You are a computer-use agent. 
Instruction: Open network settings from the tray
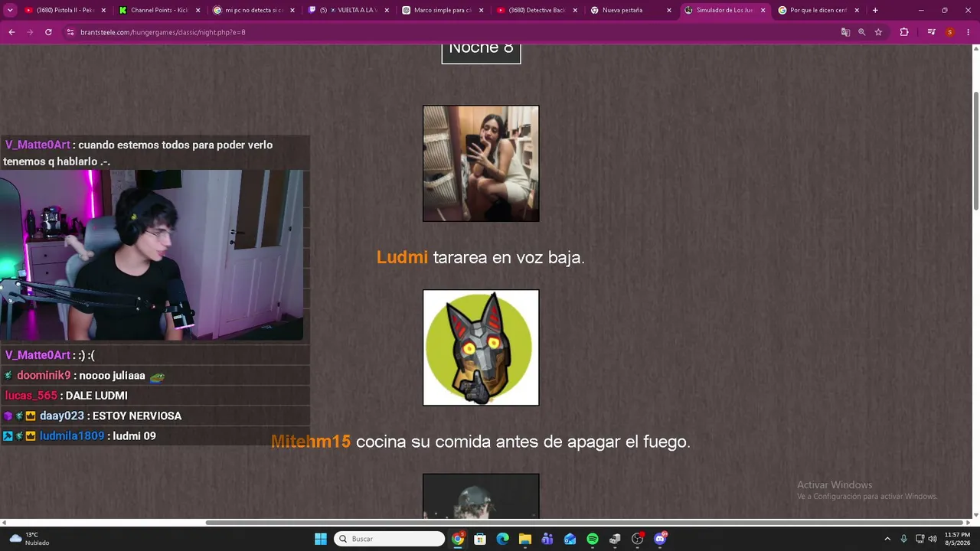pos(920,539)
